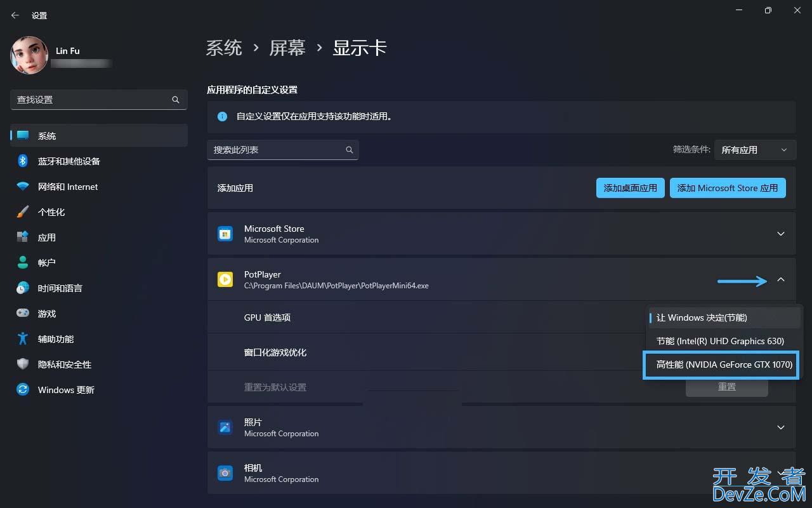Click the 辅助功能 accessibility icon

point(23,339)
